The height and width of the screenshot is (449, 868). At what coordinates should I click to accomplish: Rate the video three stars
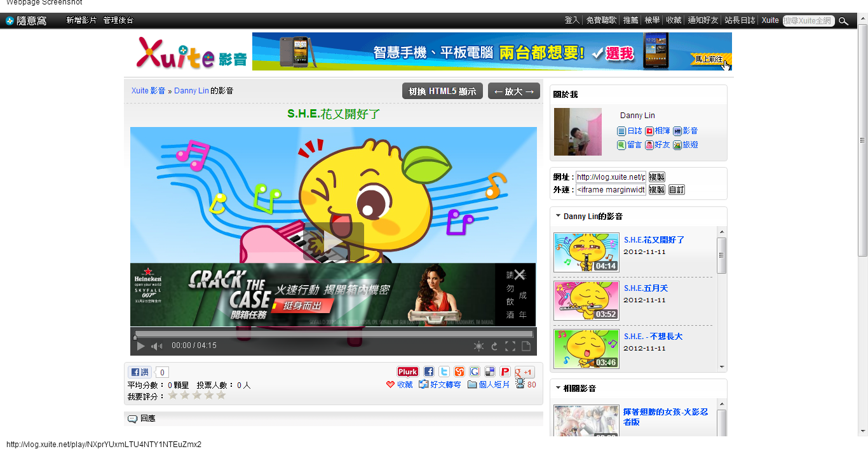[197, 395]
